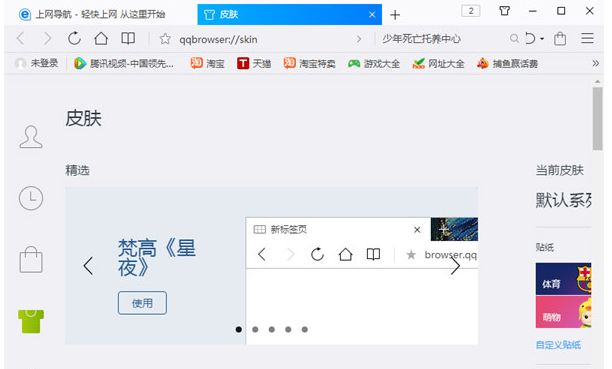
Task: Click the page vertical scrollbar thumb
Action: [x=598, y=119]
